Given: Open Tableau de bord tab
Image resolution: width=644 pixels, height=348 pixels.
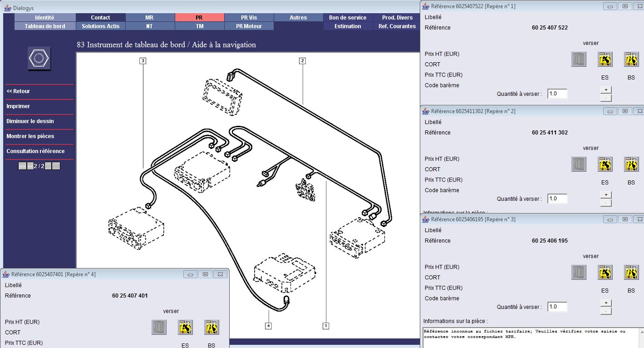Looking at the screenshot, I should point(44,26).
